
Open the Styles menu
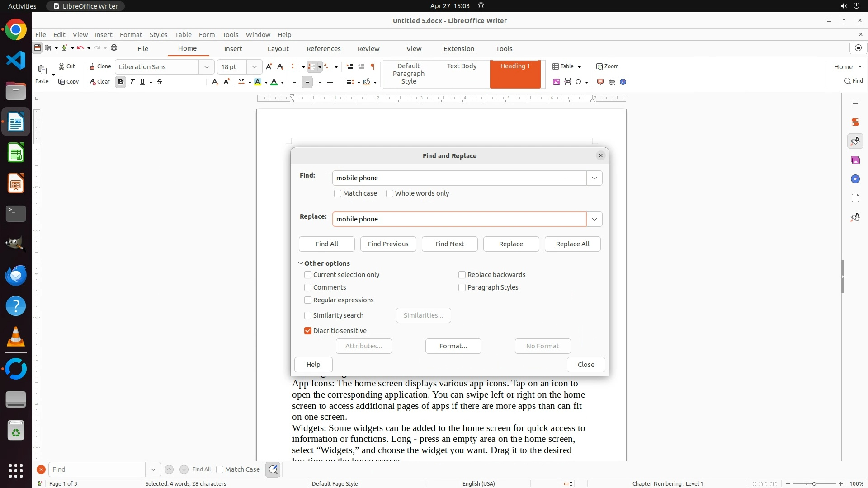(158, 35)
